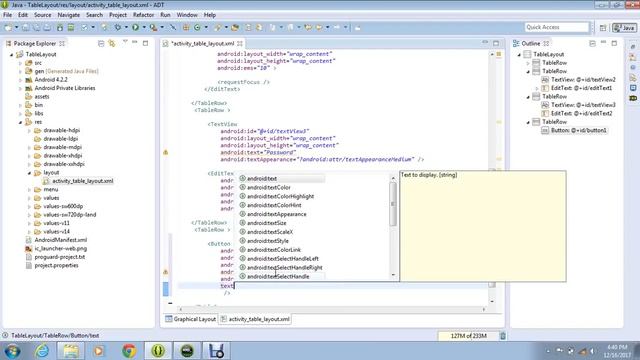
Task: Click the Collapse All icon in Package Explorer
Action: click(x=101, y=43)
